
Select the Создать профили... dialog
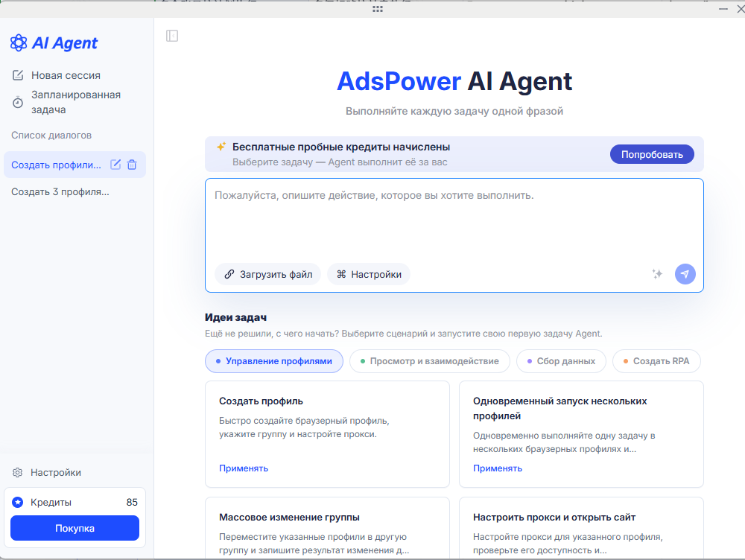pyautogui.click(x=56, y=165)
